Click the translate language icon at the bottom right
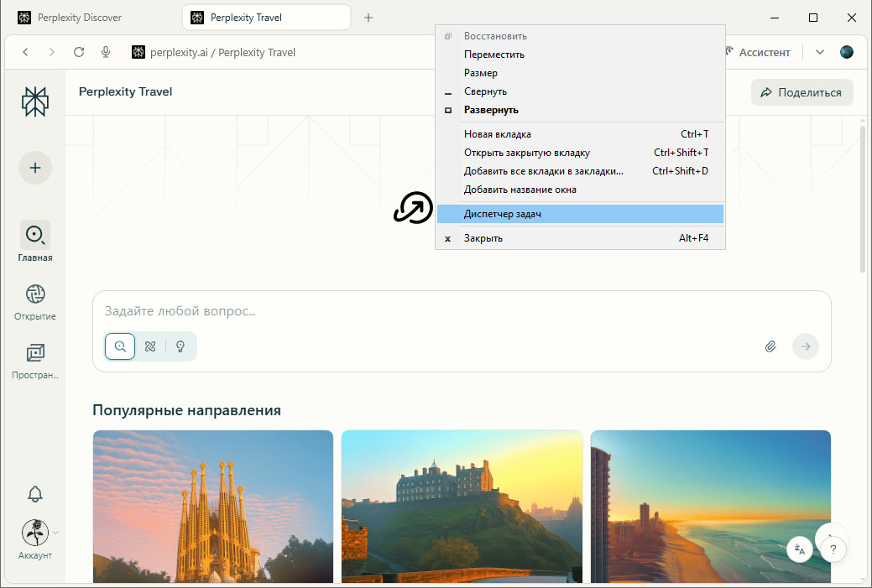This screenshot has height=588, width=872. [x=800, y=550]
